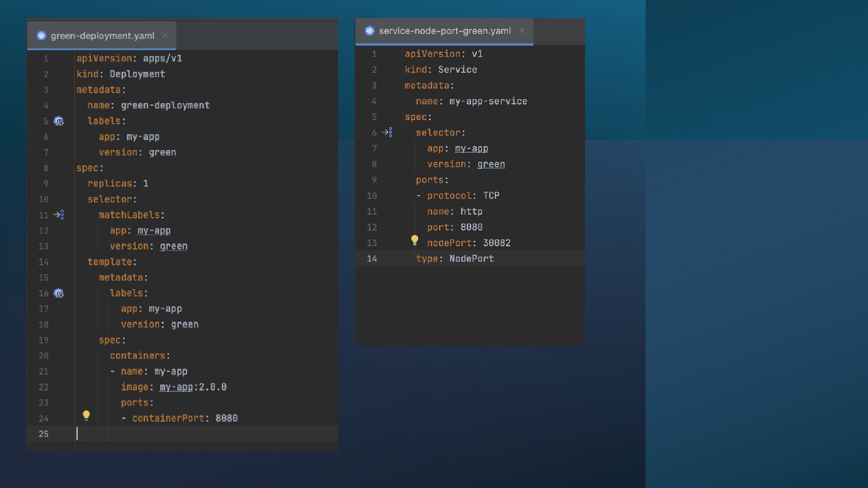The width and height of the screenshot is (868, 488).
Task: Click underlined my-app link in matchLabels
Action: pyautogui.click(x=154, y=230)
